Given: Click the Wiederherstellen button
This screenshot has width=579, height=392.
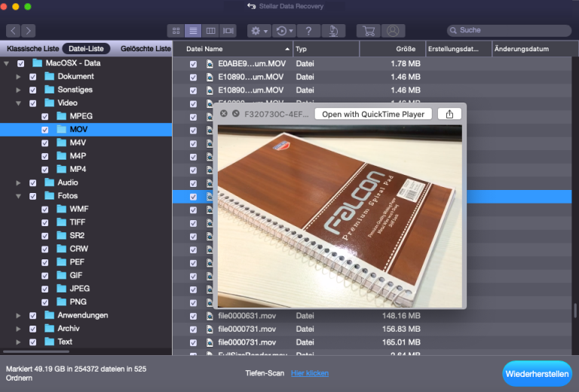Looking at the screenshot, I should [538, 374].
